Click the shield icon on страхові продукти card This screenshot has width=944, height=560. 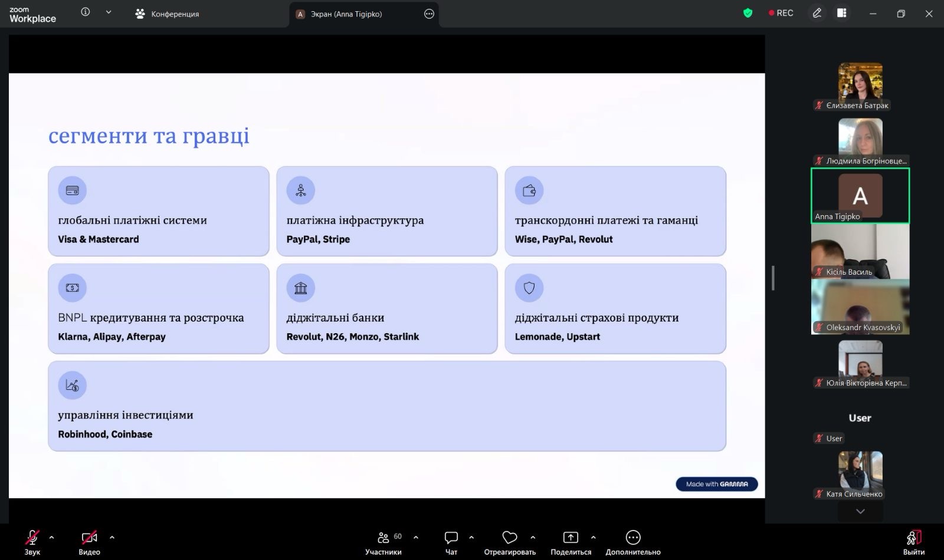(x=529, y=288)
